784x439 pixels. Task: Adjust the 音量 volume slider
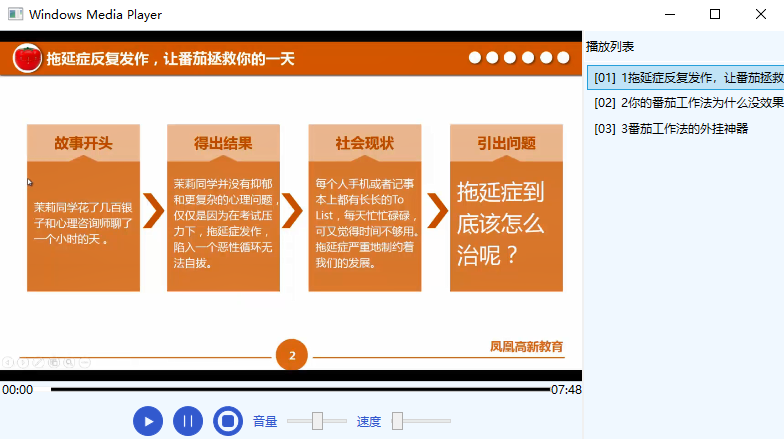317,421
